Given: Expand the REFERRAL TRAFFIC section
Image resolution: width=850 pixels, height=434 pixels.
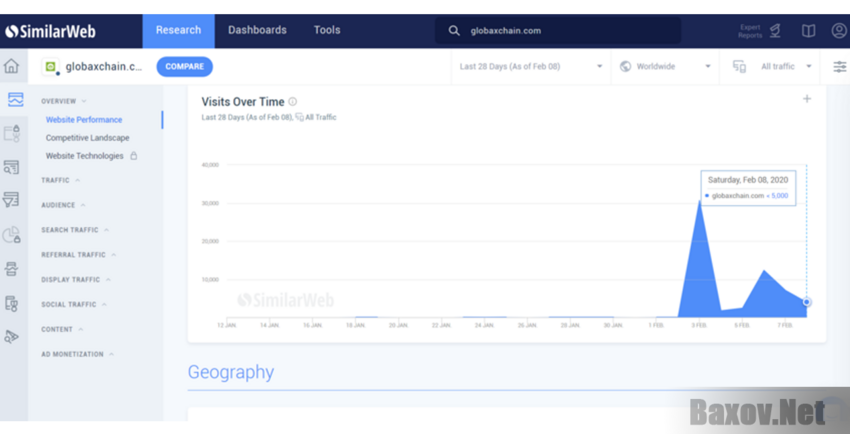Looking at the screenshot, I should point(79,255).
